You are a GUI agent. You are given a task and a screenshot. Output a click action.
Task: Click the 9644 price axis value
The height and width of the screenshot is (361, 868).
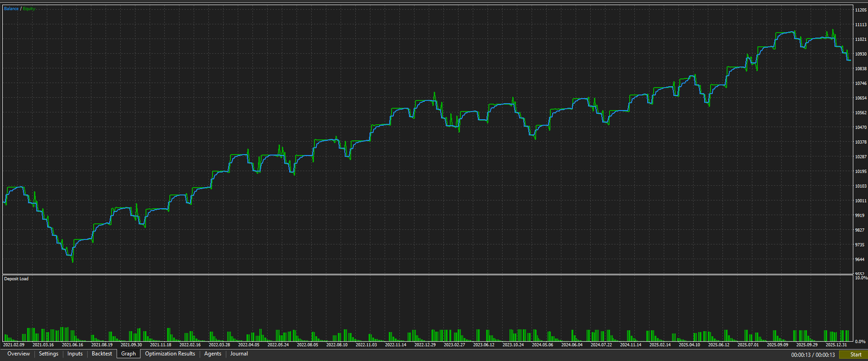coord(859,259)
